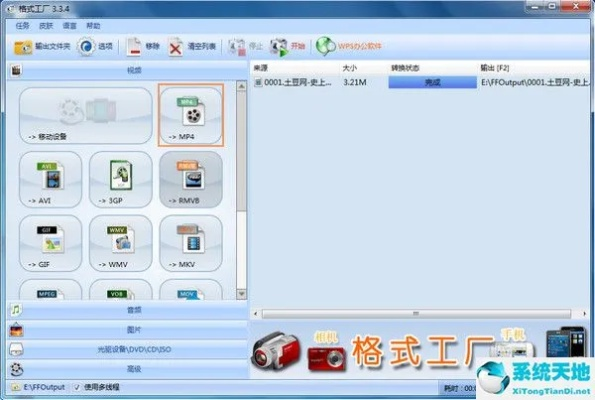Screen dimensions: 595x400
Task: Click the WPS office software link
Action: tap(349, 47)
